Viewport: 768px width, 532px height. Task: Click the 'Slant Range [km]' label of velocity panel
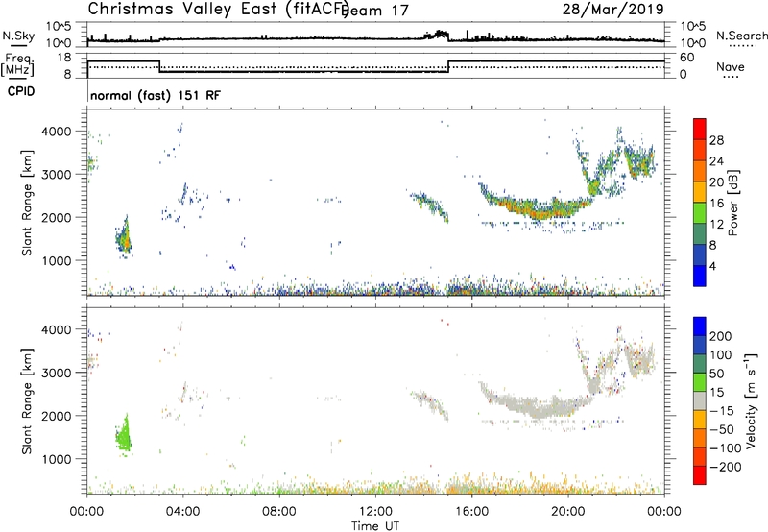27,401
